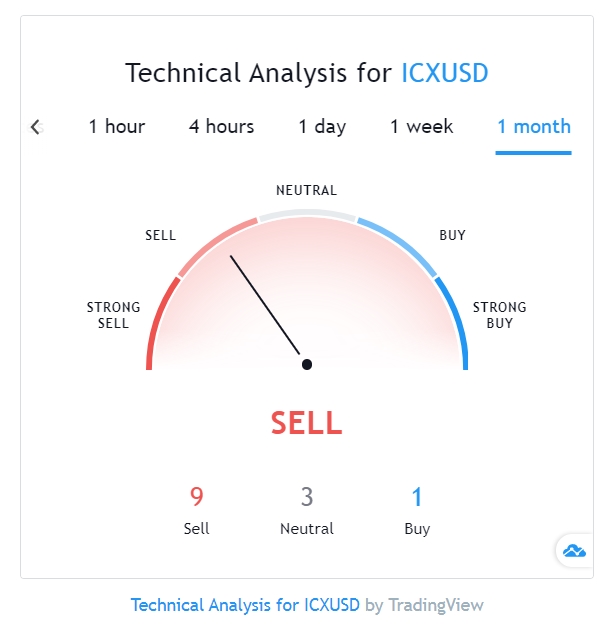Click the left scroll arrow beside timeframes
Screen dimensions: 609x629
point(36,127)
